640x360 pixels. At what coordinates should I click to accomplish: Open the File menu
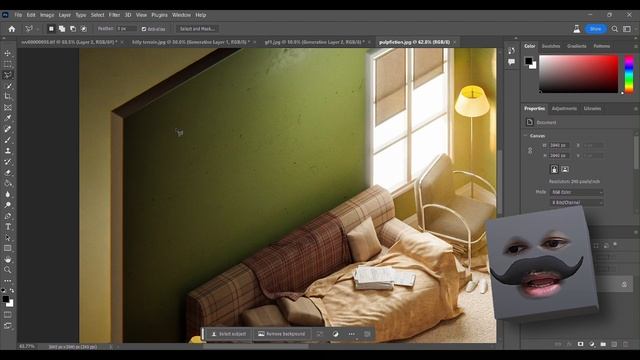18,15
